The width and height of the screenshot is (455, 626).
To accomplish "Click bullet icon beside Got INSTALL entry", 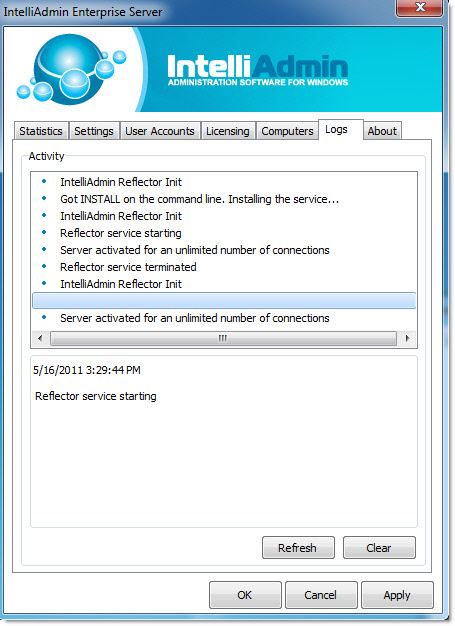I will pos(44,198).
